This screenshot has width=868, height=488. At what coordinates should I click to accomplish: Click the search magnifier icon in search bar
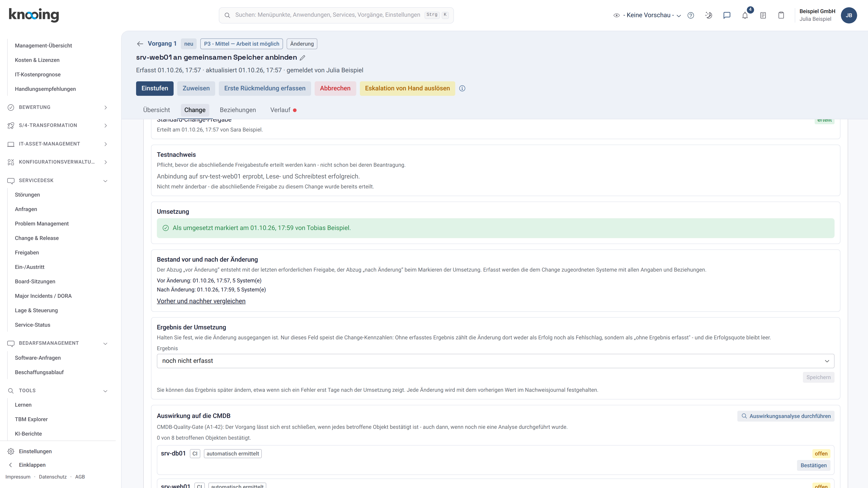(x=227, y=15)
